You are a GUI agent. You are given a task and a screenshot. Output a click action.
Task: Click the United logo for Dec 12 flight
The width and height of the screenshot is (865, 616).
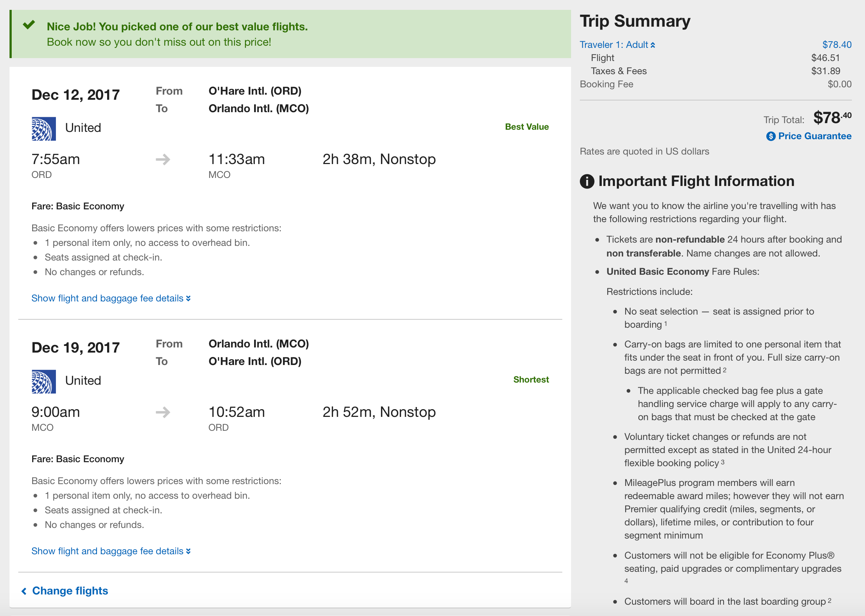[44, 129]
